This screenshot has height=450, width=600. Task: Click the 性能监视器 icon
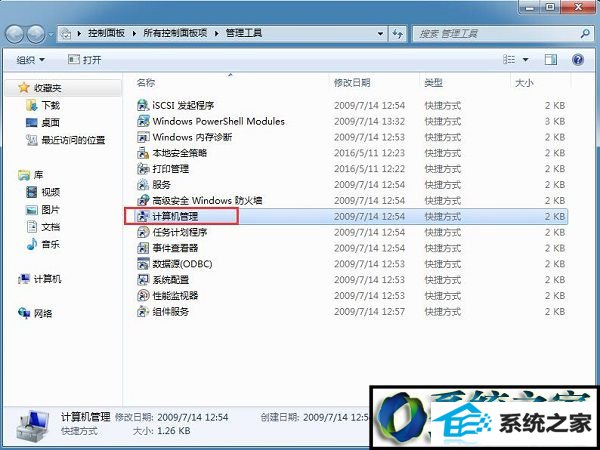pos(143,295)
